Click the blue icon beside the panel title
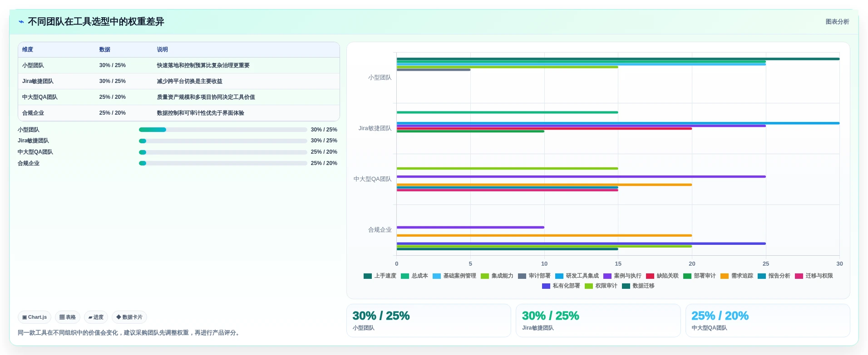The image size is (868, 355). [21, 22]
